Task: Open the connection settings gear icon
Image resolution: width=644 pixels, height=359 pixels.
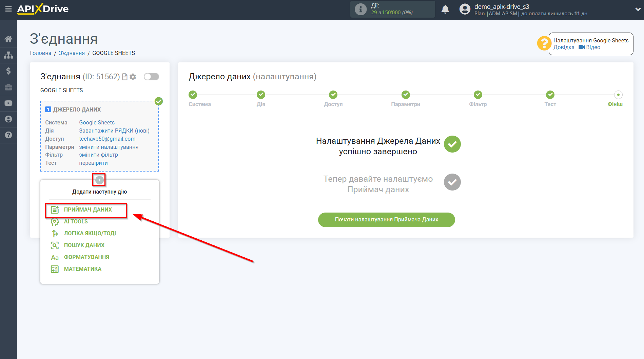Action: click(133, 77)
